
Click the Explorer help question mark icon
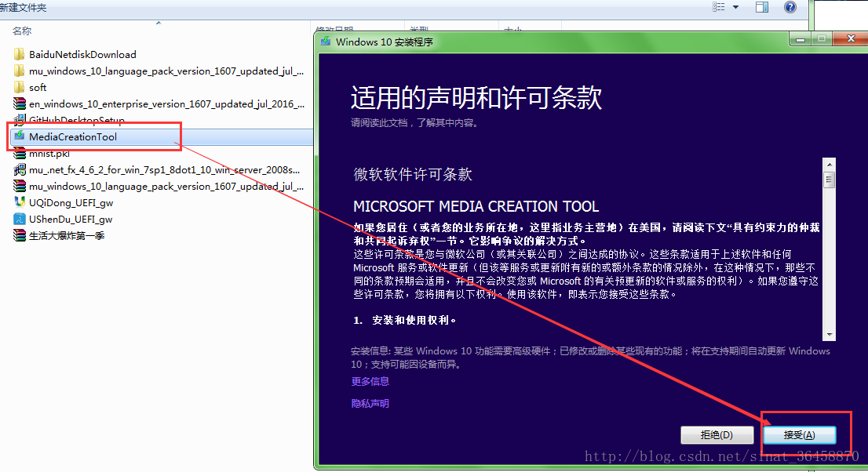click(x=790, y=7)
